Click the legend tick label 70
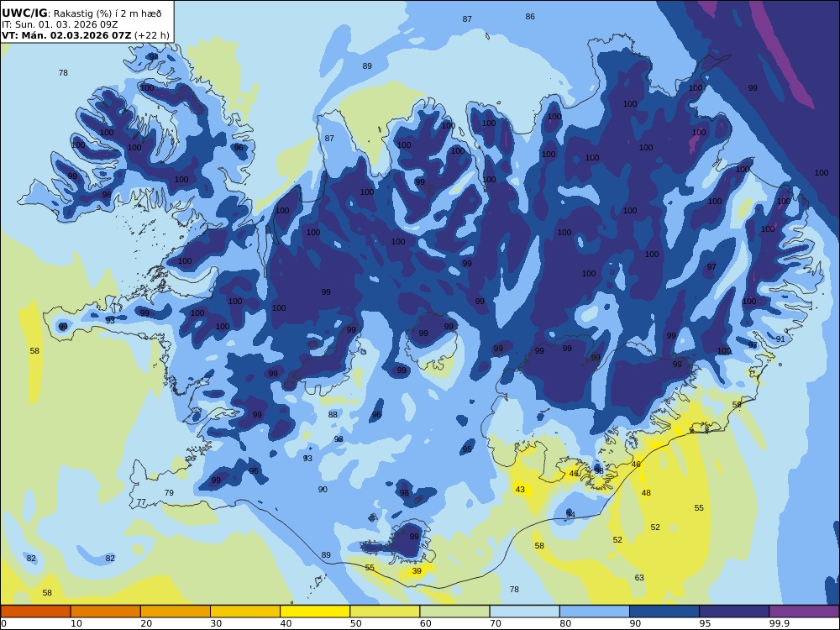 tap(496, 623)
